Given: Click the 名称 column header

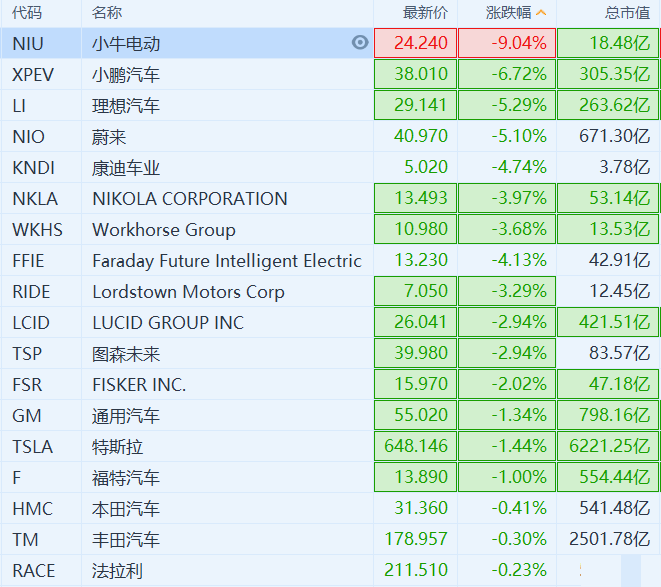Looking at the screenshot, I should [107, 13].
